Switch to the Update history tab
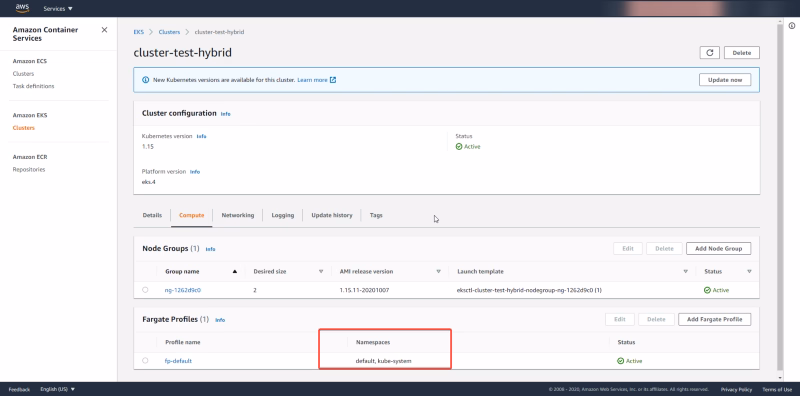This screenshot has width=800, height=396. click(332, 215)
